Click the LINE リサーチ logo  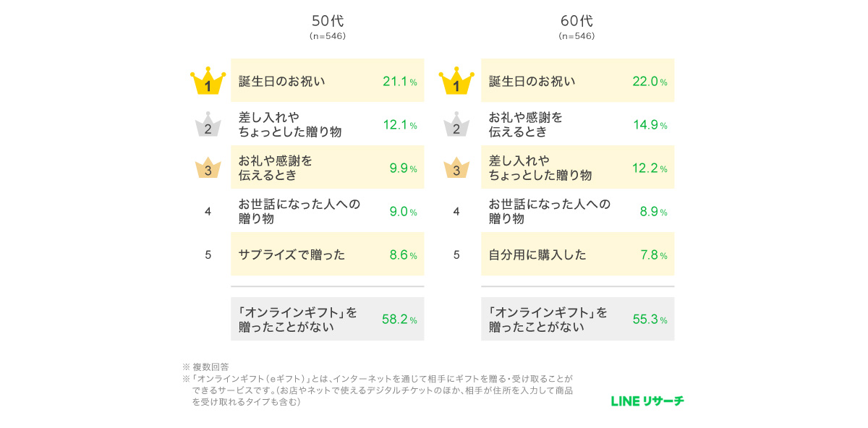coord(647,401)
